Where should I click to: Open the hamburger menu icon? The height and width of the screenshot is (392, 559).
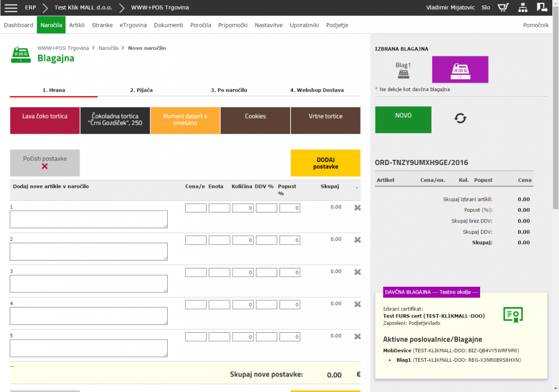point(11,8)
